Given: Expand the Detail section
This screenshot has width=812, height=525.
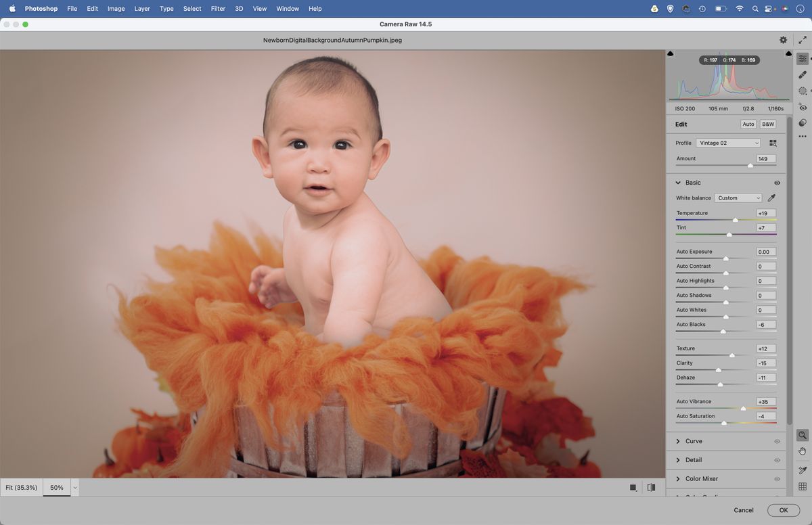Looking at the screenshot, I should (x=678, y=460).
